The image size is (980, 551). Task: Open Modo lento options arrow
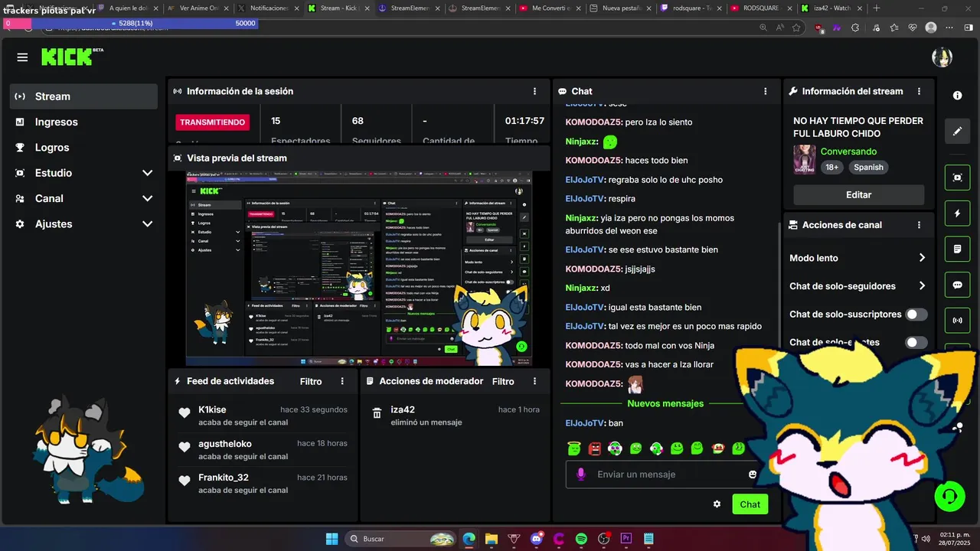pyautogui.click(x=922, y=258)
